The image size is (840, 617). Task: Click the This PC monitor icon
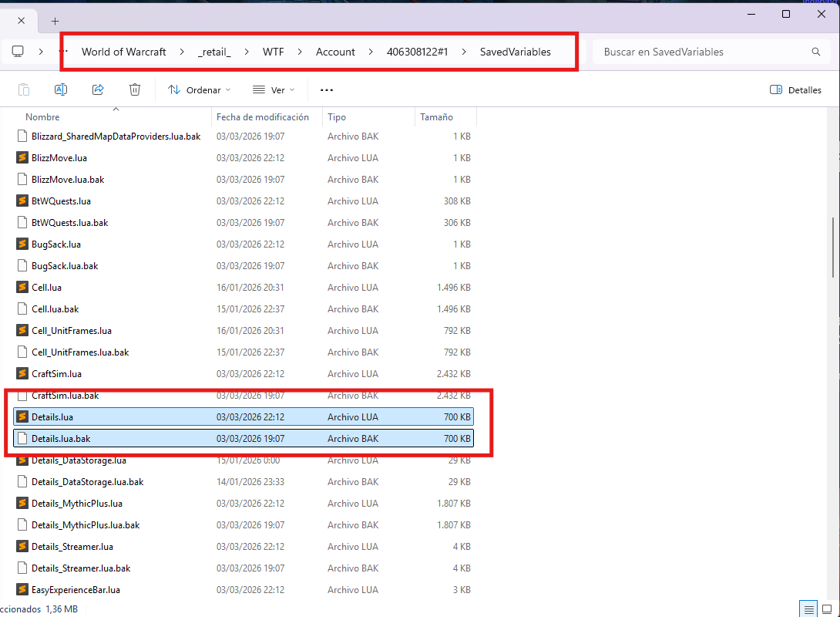coord(18,52)
